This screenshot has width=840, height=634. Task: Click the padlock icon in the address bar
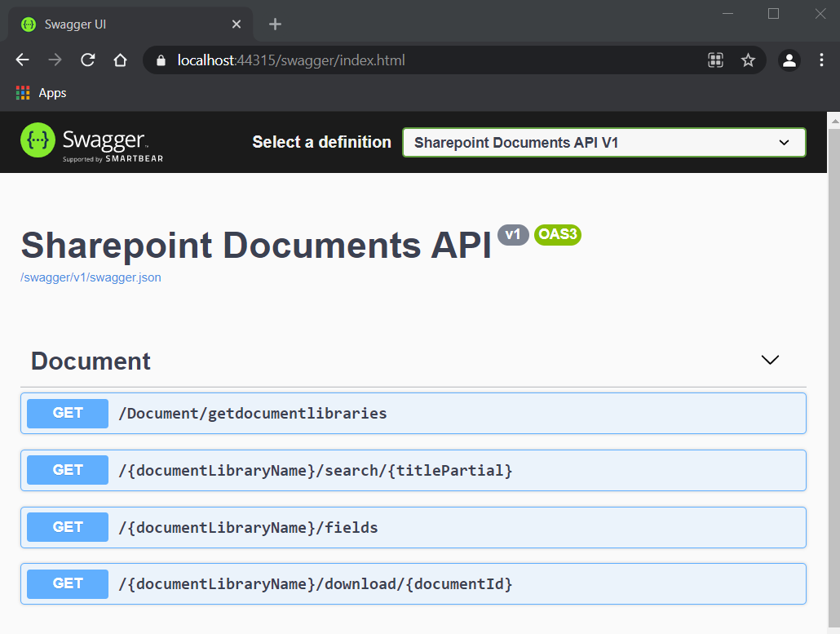[x=160, y=60]
